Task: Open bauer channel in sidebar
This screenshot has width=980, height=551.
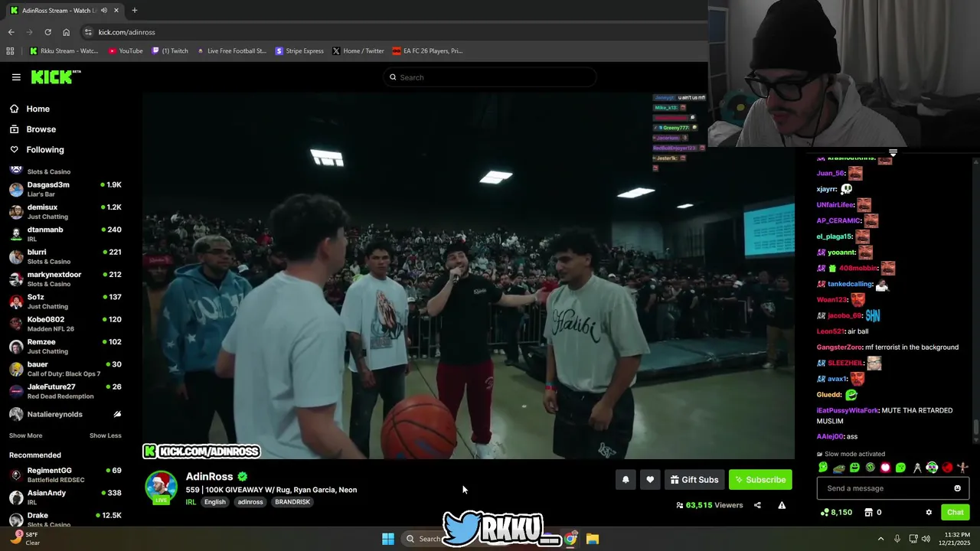Action: click(65, 369)
